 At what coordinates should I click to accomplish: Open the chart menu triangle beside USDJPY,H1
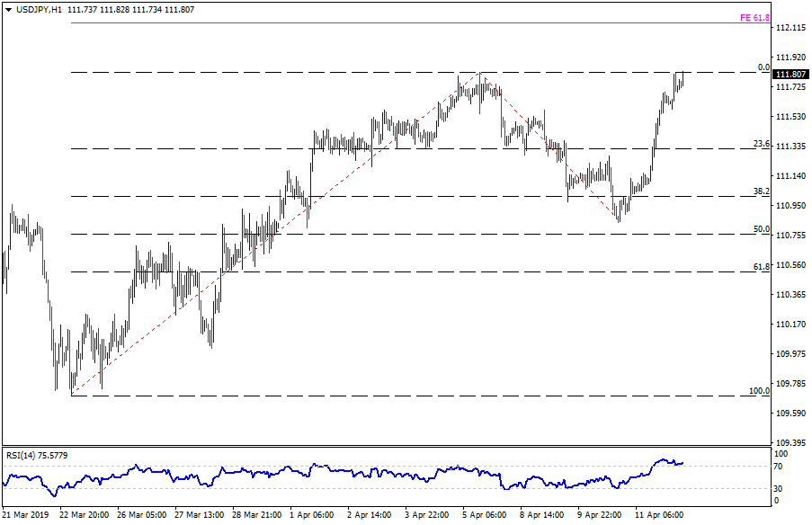coord(7,9)
